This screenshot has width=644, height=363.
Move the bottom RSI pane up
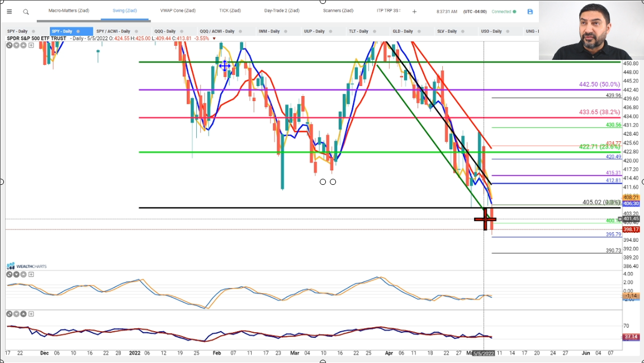[x=23, y=314]
